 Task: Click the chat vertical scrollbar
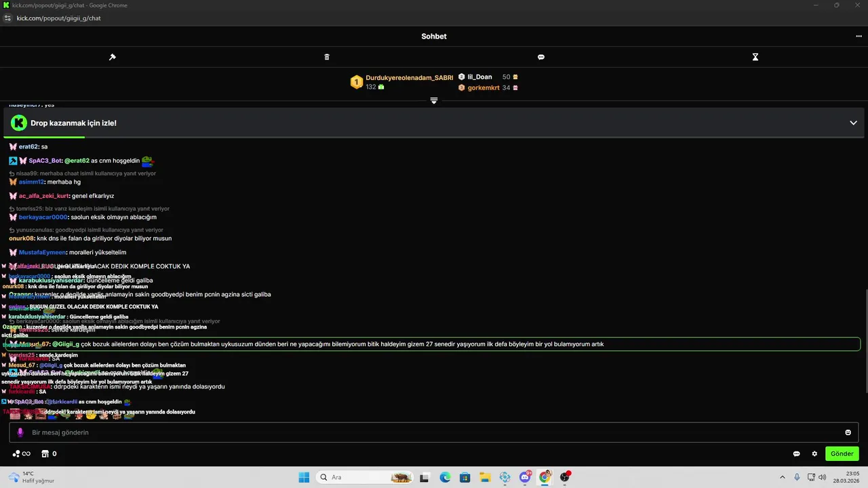(866, 342)
